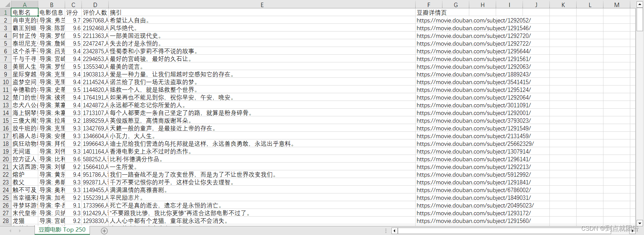Image resolution: width=644 pixels, height=235 pixels.
Task: Select quote cell 满满温情的高雅喜剧。
Action: point(262,190)
